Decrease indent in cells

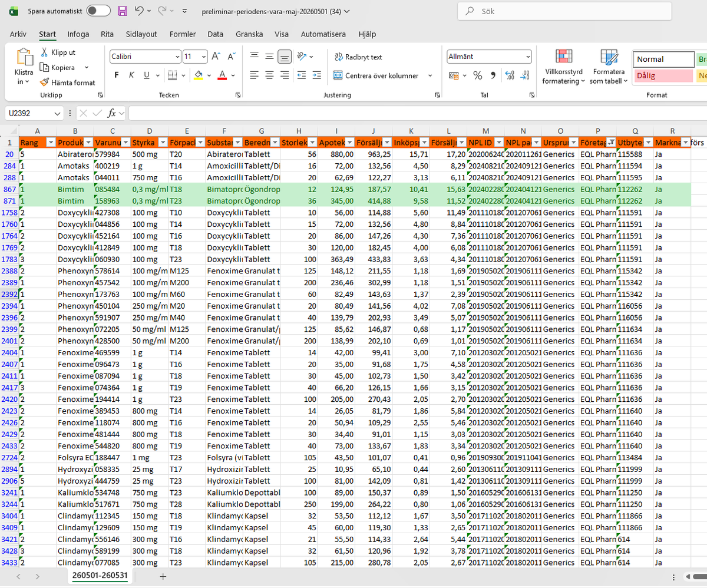[301, 75]
